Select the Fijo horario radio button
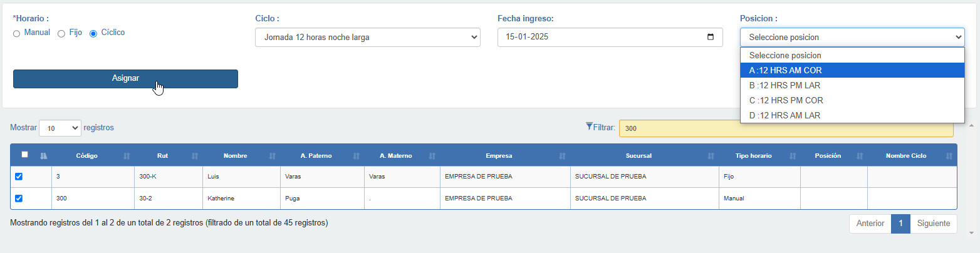 click(61, 34)
